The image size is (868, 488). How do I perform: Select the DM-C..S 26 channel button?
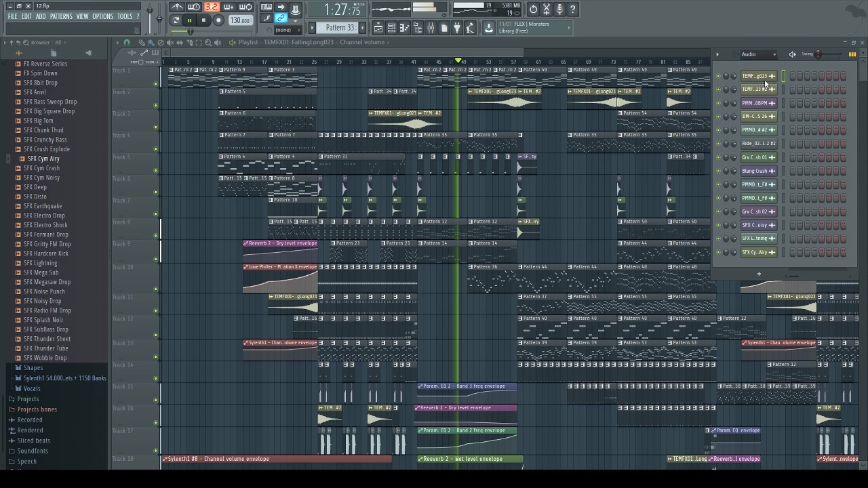click(758, 117)
